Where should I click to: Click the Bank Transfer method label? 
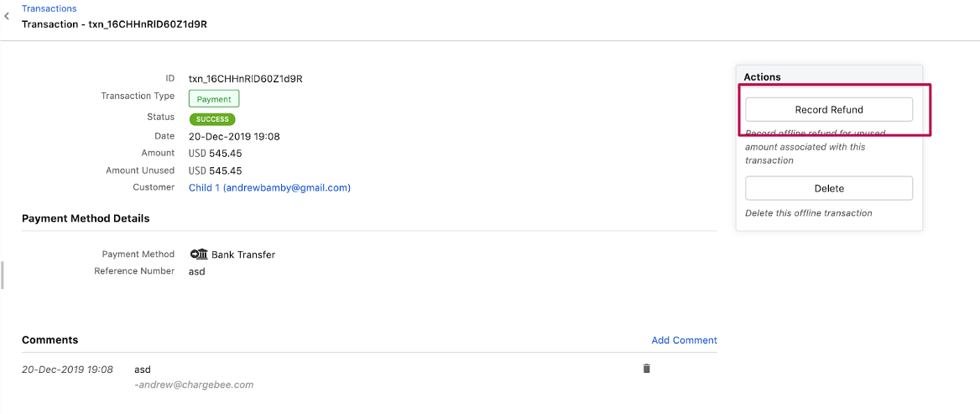coord(243,254)
